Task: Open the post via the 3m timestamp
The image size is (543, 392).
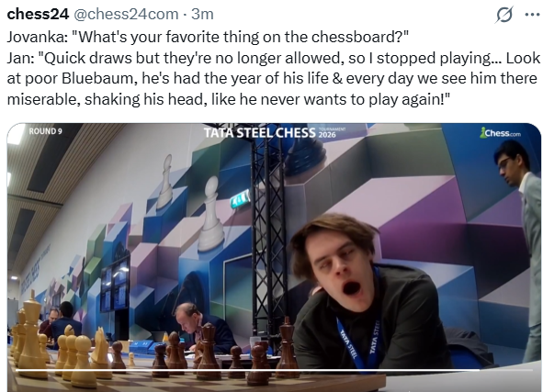Action: pyautogui.click(x=202, y=14)
